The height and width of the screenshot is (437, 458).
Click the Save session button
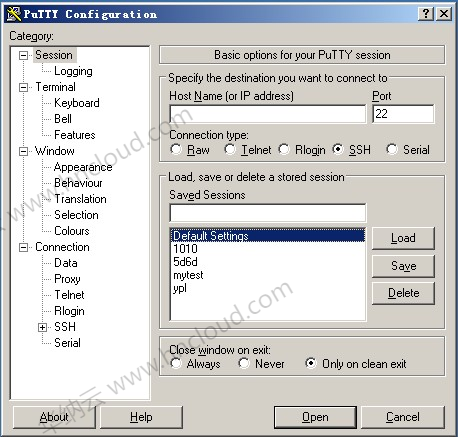pyautogui.click(x=403, y=266)
